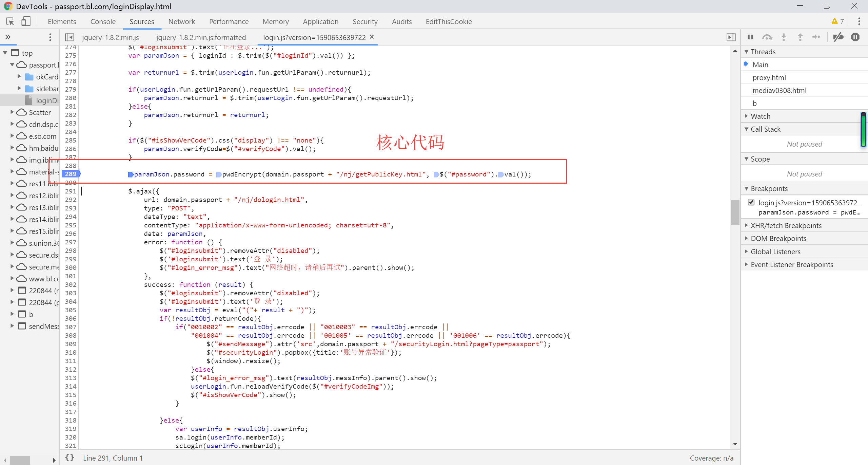Viewport: 868px width, 465px height.
Task: Hide the file navigator pane icon
Action: (x=70, y=37)
